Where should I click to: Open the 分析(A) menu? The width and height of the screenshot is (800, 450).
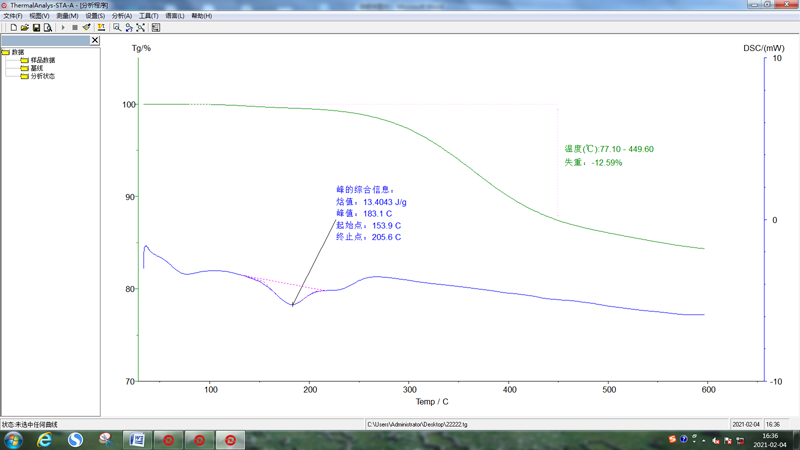click(x=121, y=16)
